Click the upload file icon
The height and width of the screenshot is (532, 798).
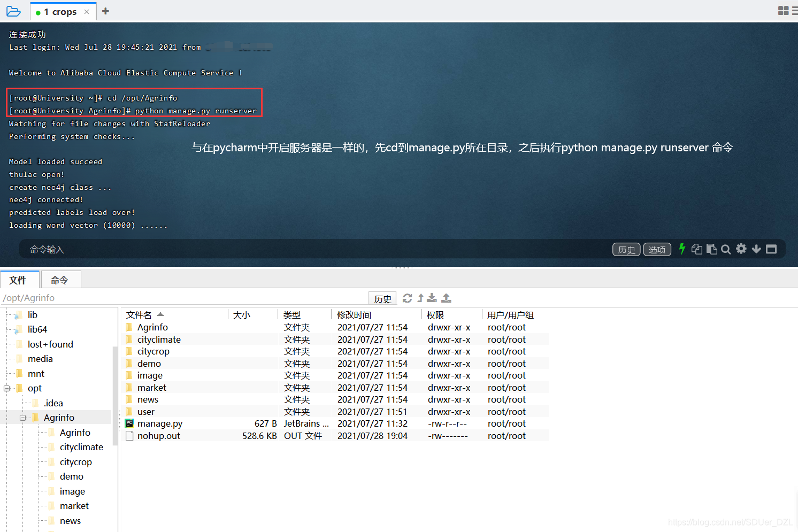click(447, 298)
